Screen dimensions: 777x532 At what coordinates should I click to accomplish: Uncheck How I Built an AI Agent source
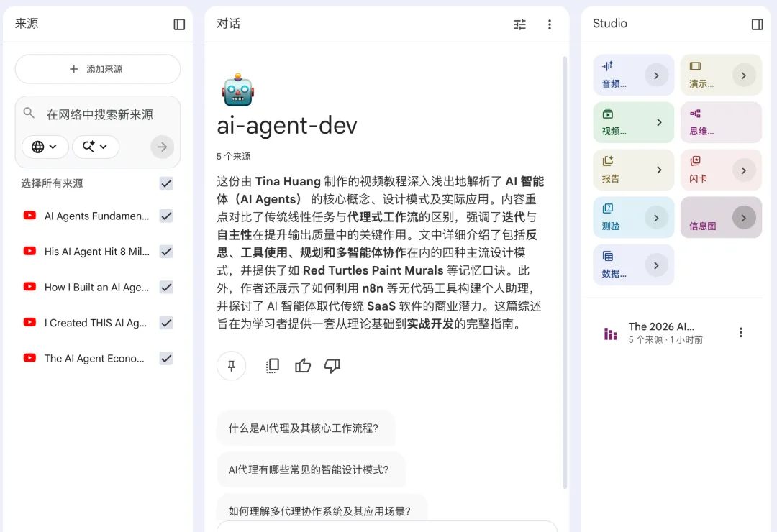[166, 288]
